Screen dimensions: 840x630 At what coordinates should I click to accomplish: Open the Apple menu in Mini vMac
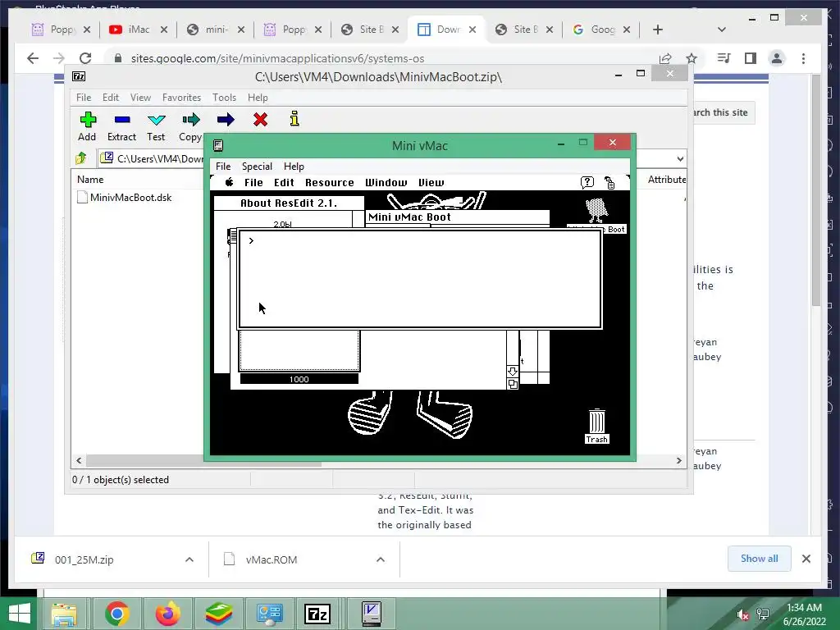coord(230,182)
